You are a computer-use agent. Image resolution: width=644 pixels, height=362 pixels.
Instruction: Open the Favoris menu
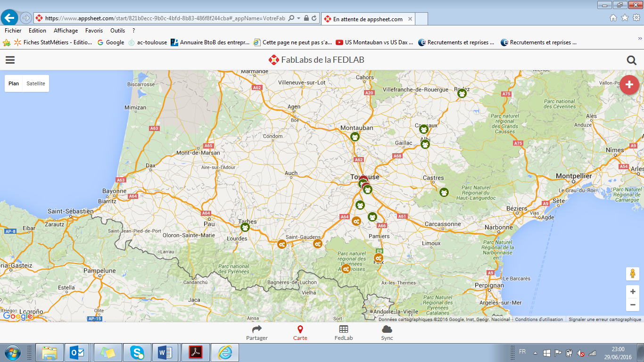pos(94,31)
